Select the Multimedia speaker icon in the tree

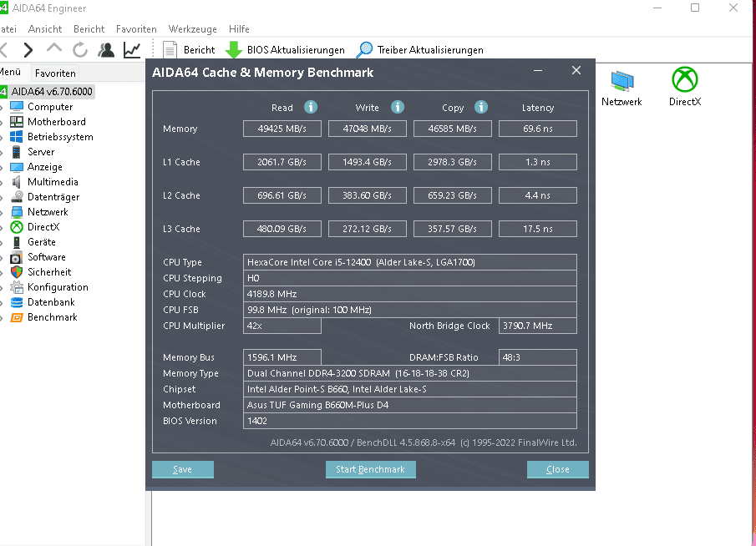click(x=17, y=182)
